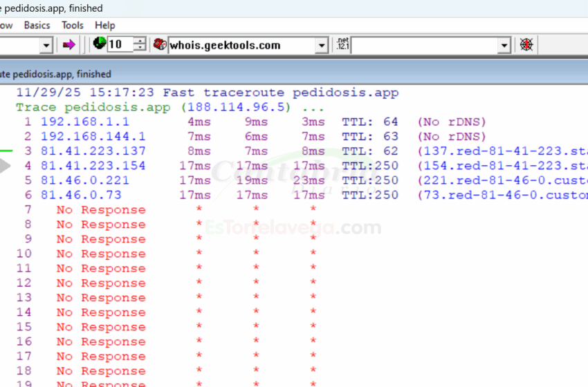This screenshot has width=588, height=387.
Task: Click the gray triangle marker beside hop 4
Action: (6, 166)
